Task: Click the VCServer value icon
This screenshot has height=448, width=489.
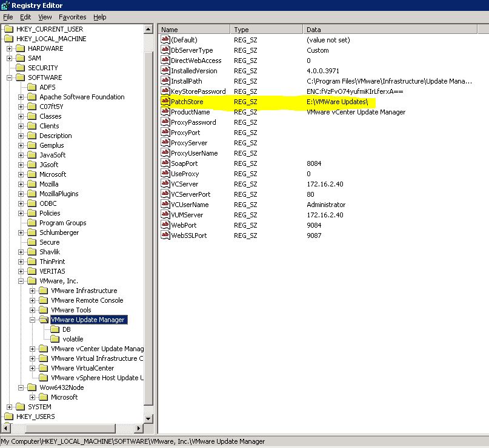Action: 165,183
